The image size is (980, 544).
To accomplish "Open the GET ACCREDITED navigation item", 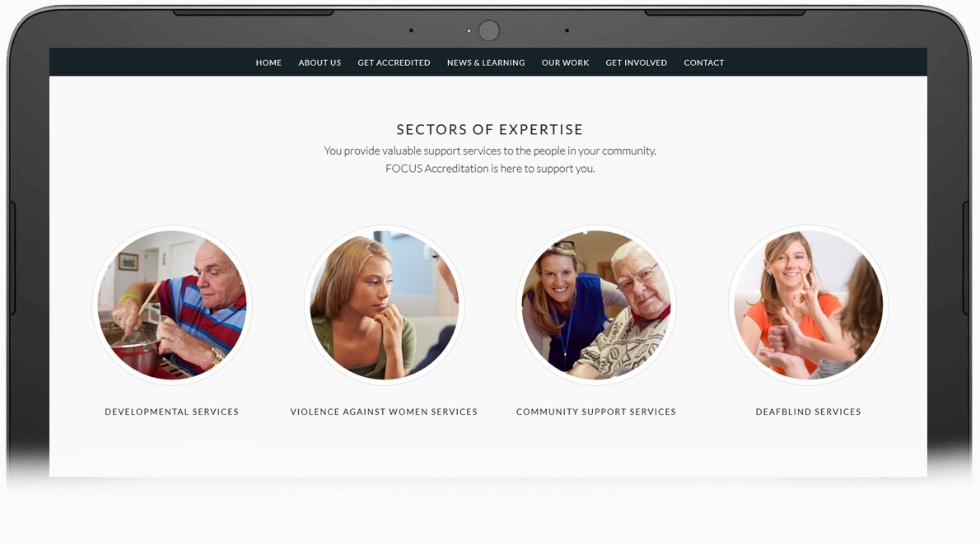I will (x=394, y=63).
